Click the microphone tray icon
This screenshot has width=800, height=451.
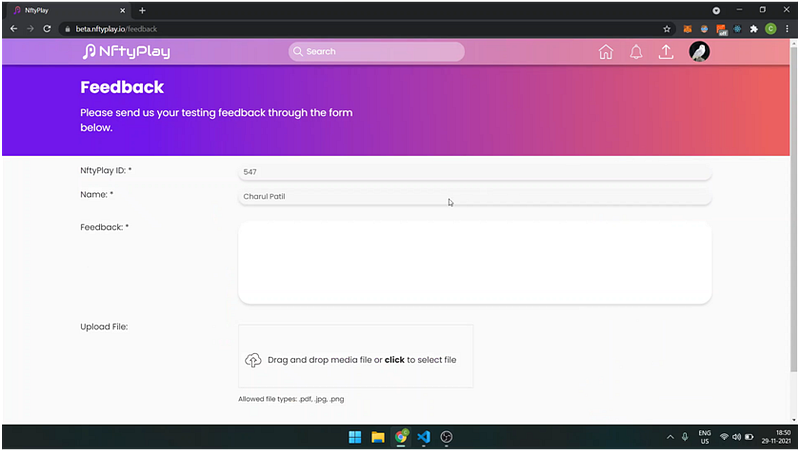685,437
